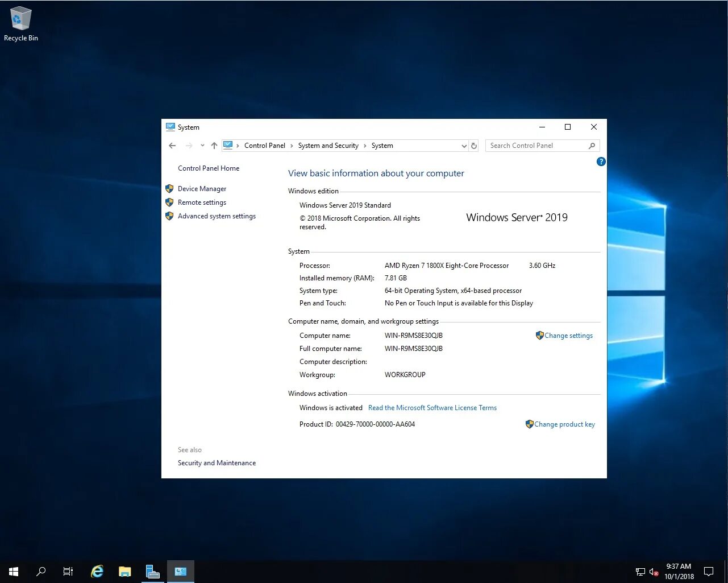Image resolution: width=728 pixels, height=583 pixels.
Task: Click shield icon beside Change product key
Action: click(530, 424)
